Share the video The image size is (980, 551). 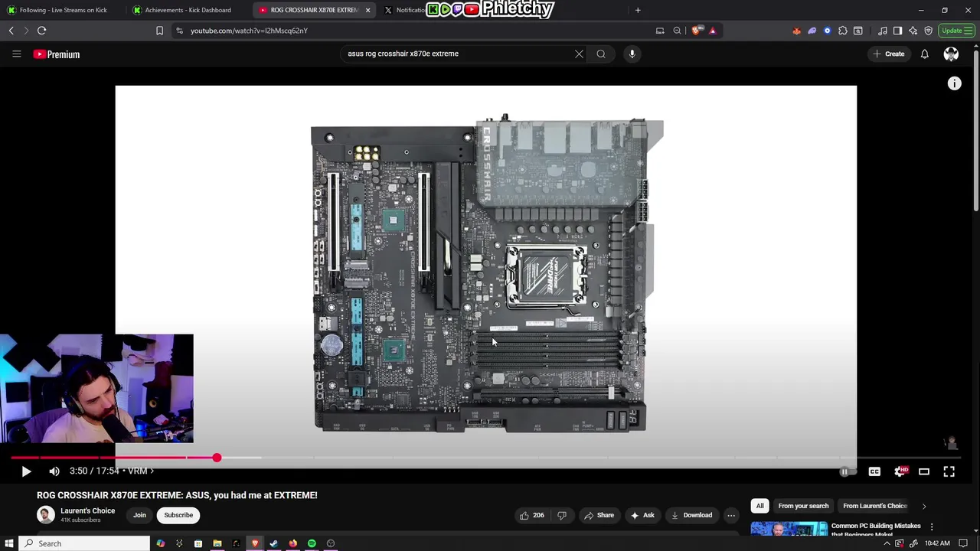pyautogui.click(x=599, y=515)
